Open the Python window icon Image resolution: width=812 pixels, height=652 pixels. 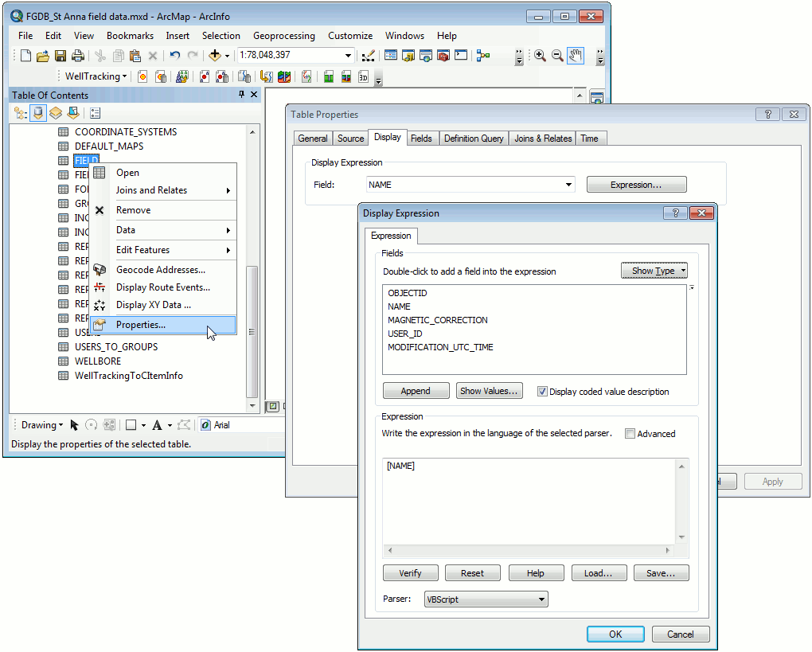click(x=461, y=56)
